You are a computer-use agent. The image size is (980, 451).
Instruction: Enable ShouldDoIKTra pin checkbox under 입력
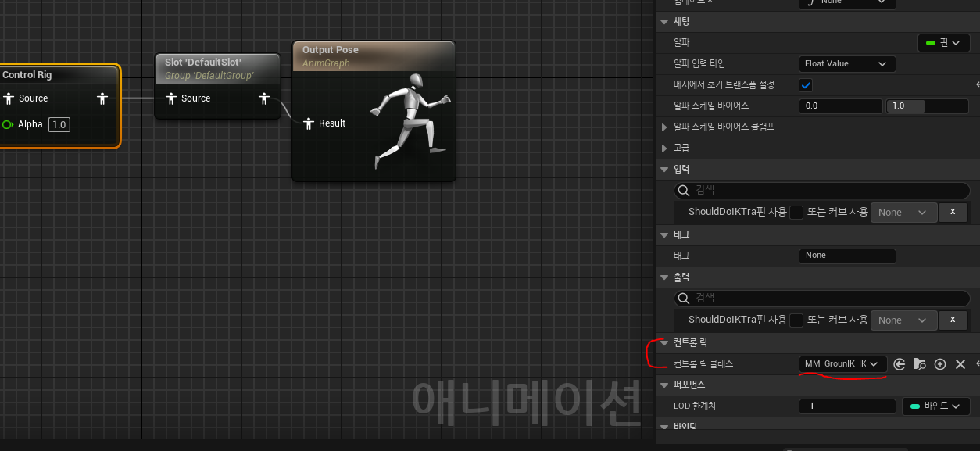tap(796, 212)
